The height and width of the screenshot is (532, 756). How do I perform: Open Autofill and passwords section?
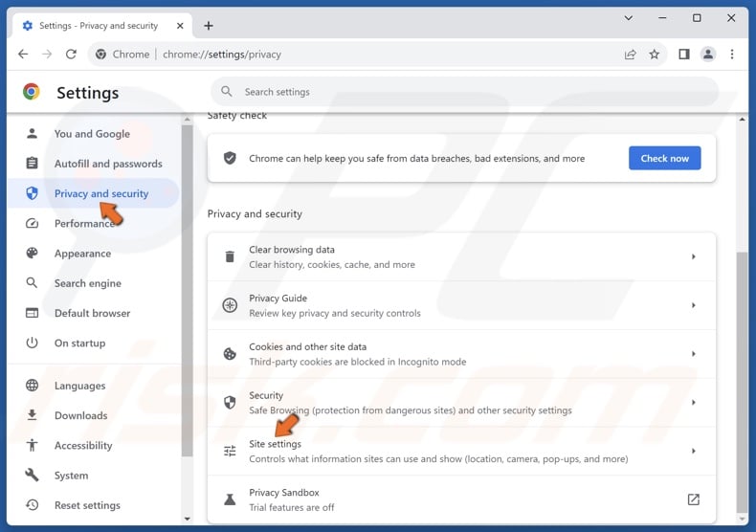point(93,164)
